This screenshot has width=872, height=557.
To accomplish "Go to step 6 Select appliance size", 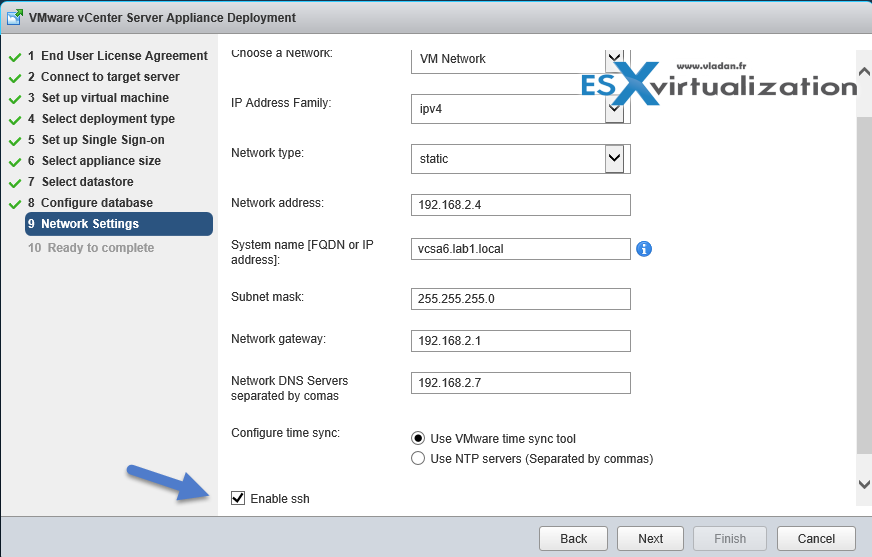I will (x=95, y=161).
